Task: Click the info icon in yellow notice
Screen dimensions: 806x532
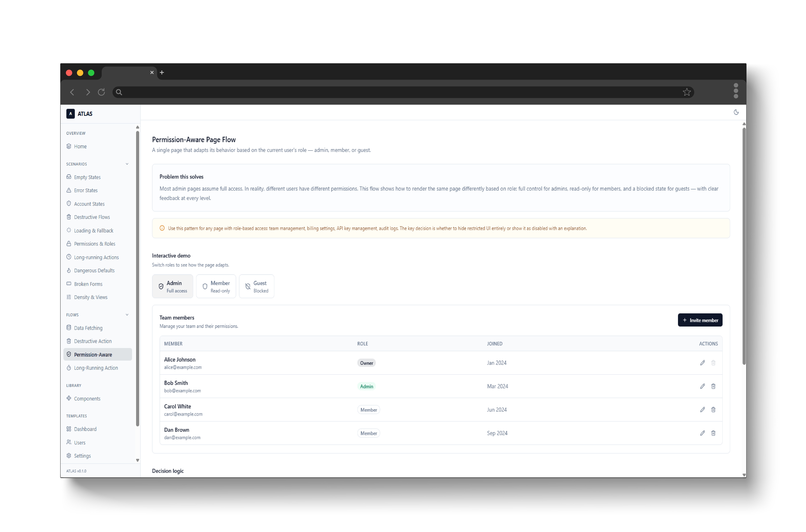Action: (x=162, y=228)
